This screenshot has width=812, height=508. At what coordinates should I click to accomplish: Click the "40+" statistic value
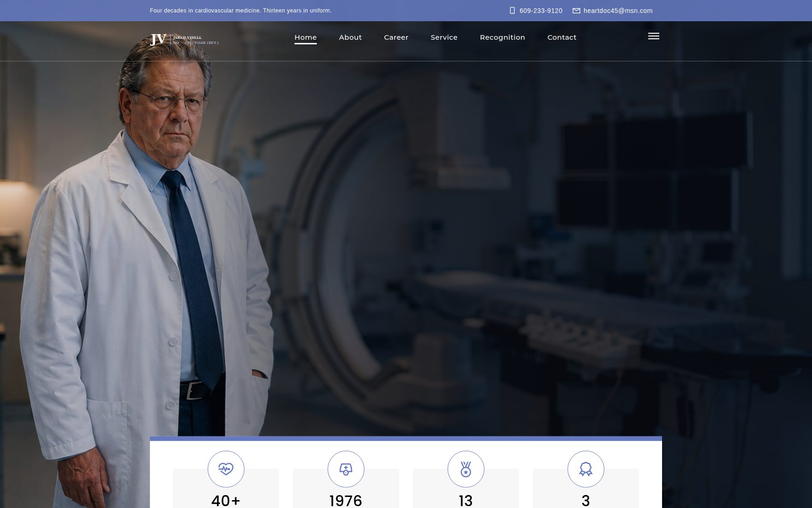point(226,501)
